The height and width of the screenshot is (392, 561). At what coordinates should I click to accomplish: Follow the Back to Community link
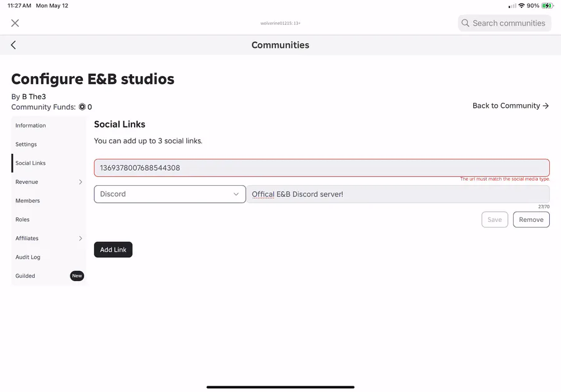(x=511, y=106)
